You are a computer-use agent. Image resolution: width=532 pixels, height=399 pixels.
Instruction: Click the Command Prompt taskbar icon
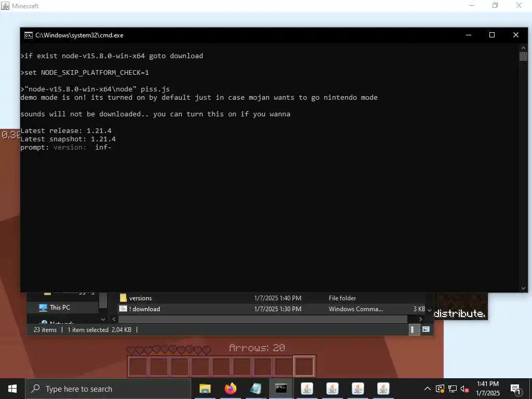281,389
